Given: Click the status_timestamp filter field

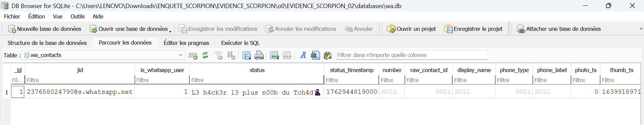Looking at the screenshot, I should click(x=352, y=80).
